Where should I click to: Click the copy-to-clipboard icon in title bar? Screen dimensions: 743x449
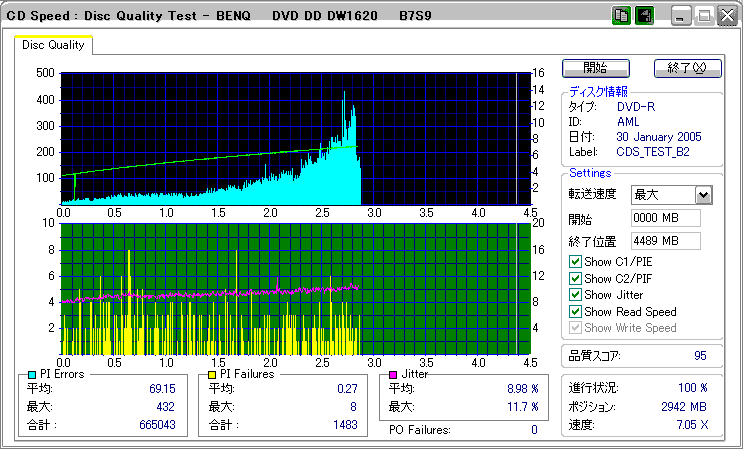point(621,17)
